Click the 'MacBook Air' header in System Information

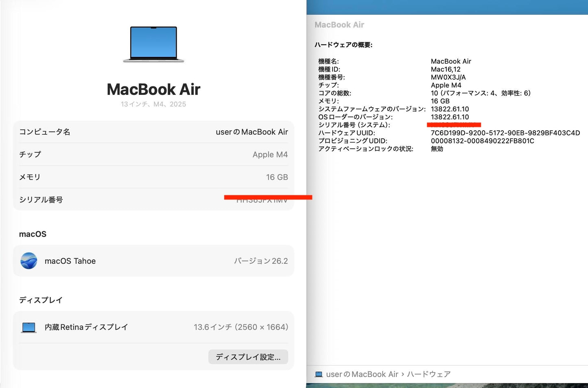pos(339,25)
